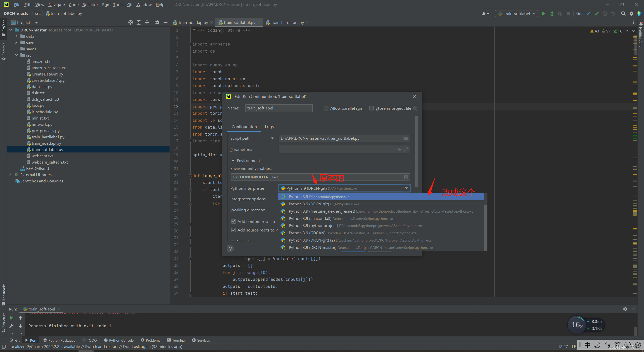This screenshot has height=352, width=644.
Task: Click the select opened file target icon
Action: pyautogui.click(x=130, y=22)
